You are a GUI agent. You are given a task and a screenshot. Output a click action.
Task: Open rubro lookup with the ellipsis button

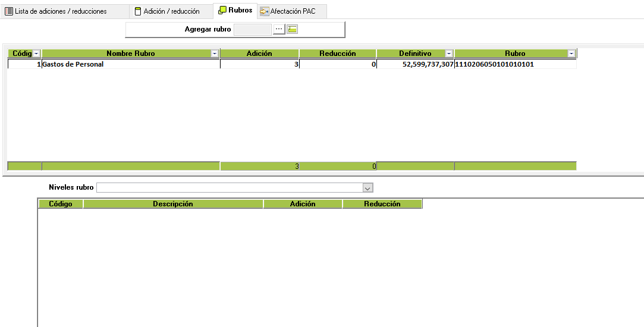click(x=279, y=29)
